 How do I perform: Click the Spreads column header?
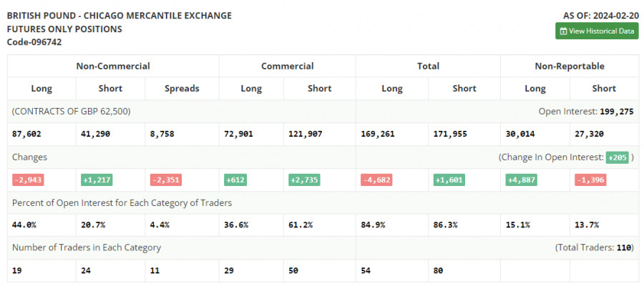tap(182, 88)
